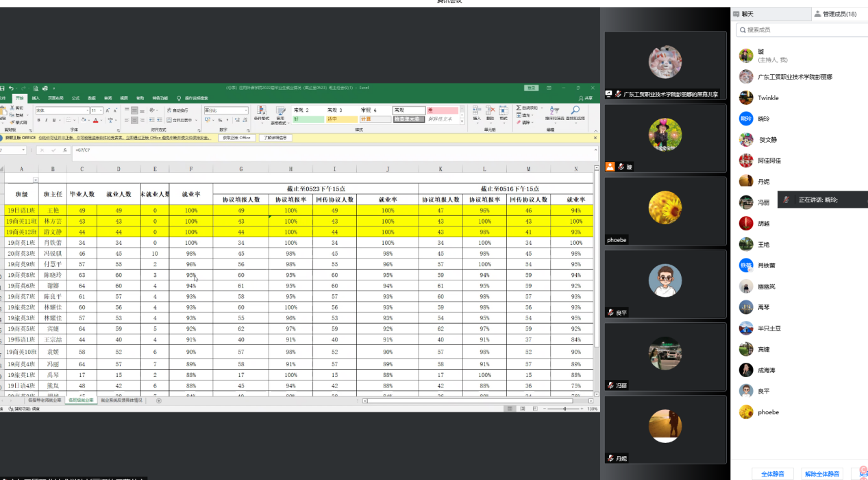Toggle the underline formatting button

pyautogui.click(x=54, y=120)
